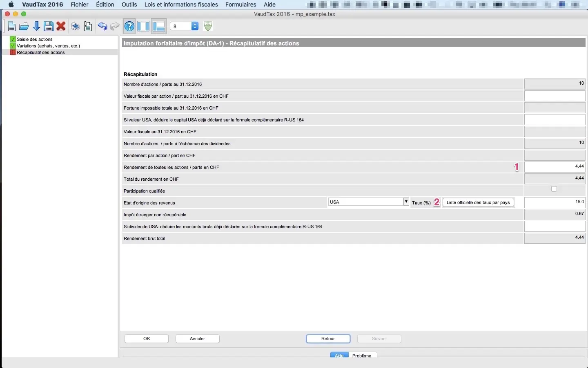Image resolution: width=588 pixels, height=368 pixels.
Task: Click 'Valeur fiscale par action' input field
Action: (555, 96)
